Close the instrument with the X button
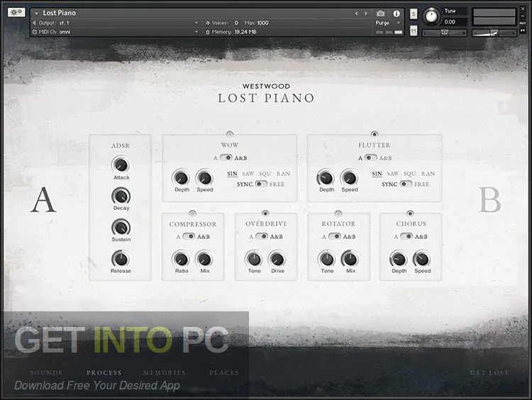 pyautogui.click(x=523, y=9)
